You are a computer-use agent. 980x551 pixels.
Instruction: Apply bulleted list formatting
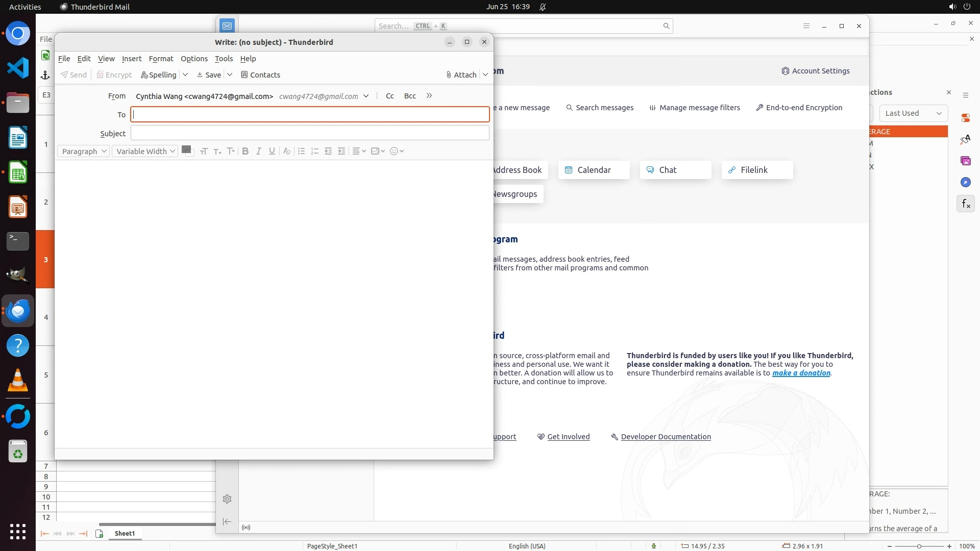(x=301, y=151)
